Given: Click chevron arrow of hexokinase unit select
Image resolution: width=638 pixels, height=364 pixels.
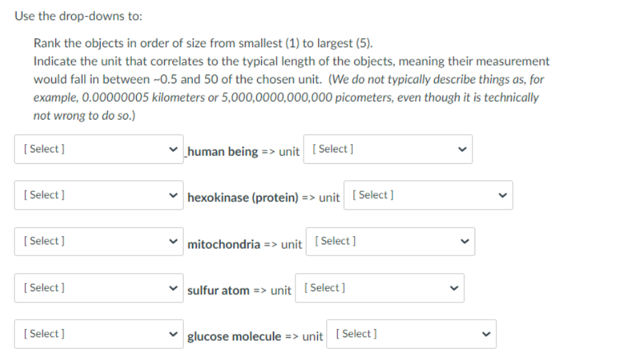Looking at the screenshot, I should pyautogui.click(x=505, y=195).
